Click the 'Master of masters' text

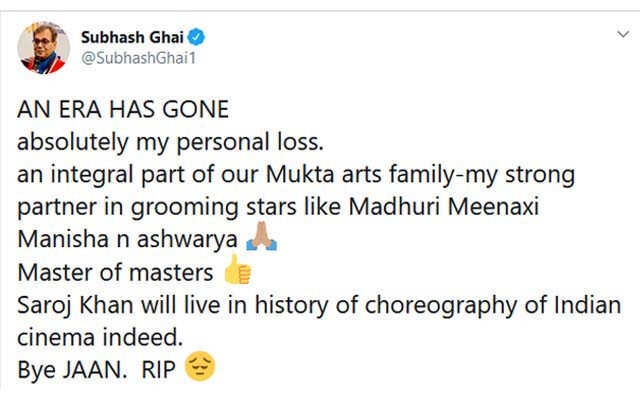115,272
